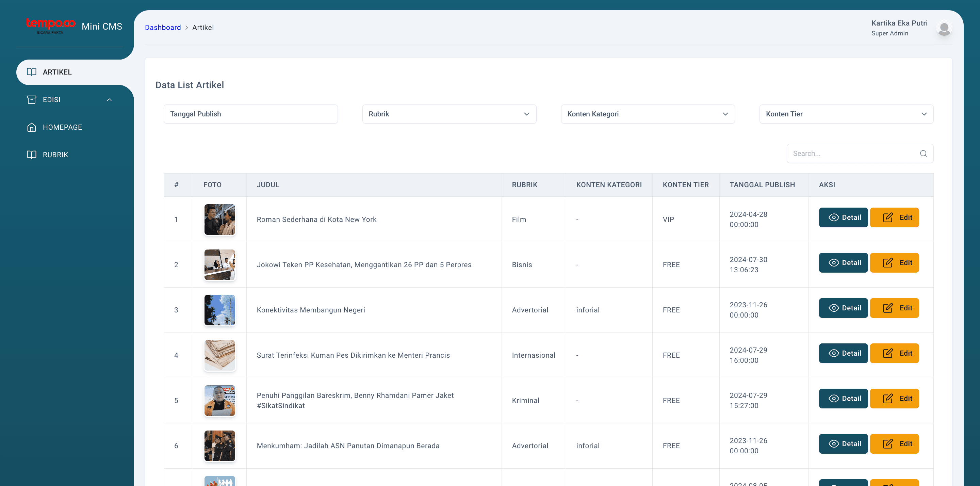
Task: Click pencil icon in Konektivitas Membangun Negeri row
Action: click(x=887, y=308)
